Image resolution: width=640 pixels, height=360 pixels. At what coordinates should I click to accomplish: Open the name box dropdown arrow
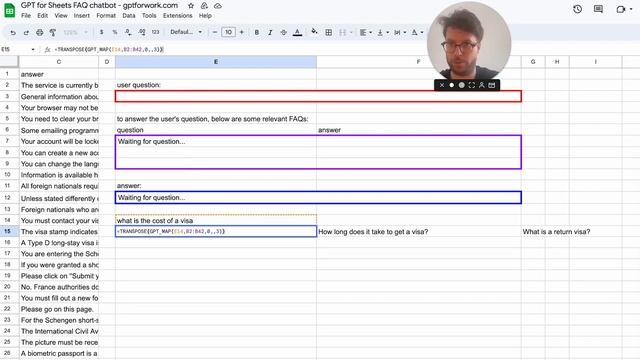[33, 49]
